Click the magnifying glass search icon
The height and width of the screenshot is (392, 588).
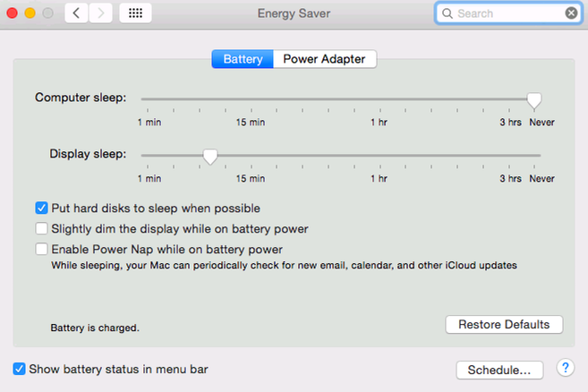(447, 13)
